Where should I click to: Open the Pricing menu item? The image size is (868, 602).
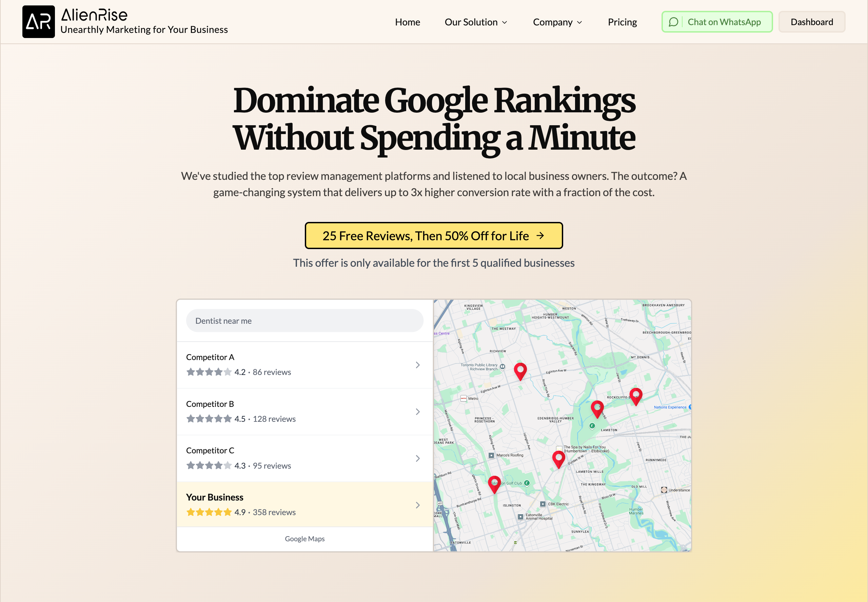622,22
